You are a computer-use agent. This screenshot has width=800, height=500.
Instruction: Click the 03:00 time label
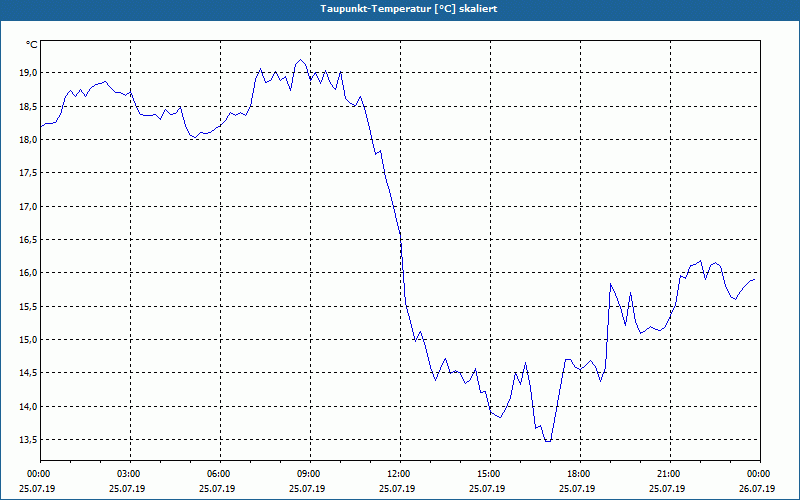131,474
